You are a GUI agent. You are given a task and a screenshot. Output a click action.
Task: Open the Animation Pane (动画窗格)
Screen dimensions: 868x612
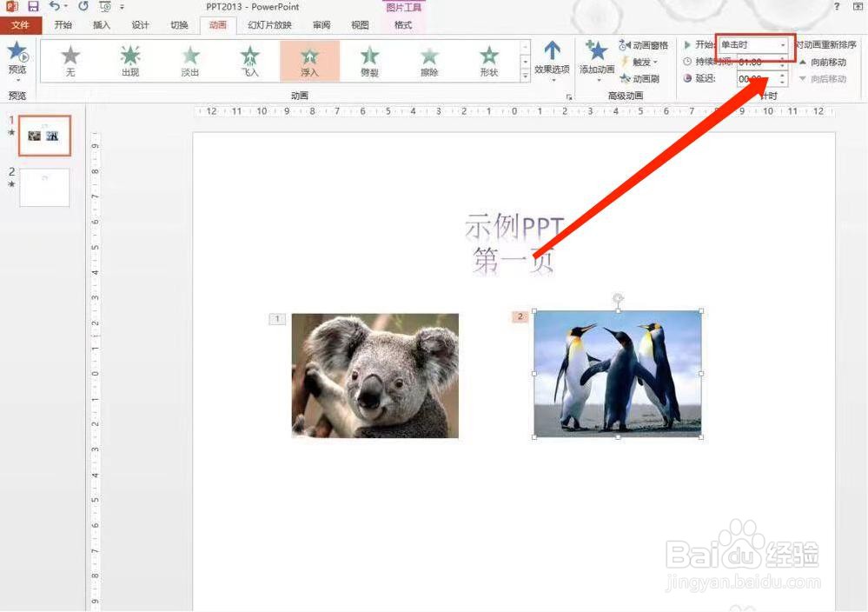coord(644,45)
